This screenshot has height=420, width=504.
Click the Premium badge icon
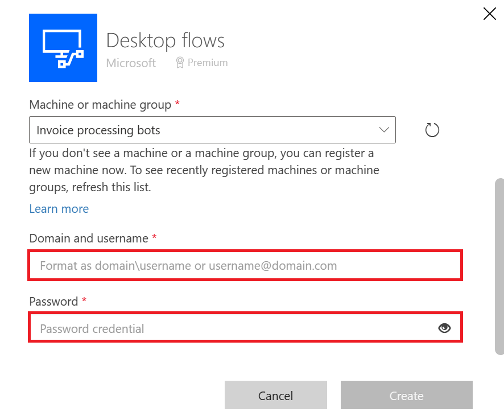click(180, 63)
